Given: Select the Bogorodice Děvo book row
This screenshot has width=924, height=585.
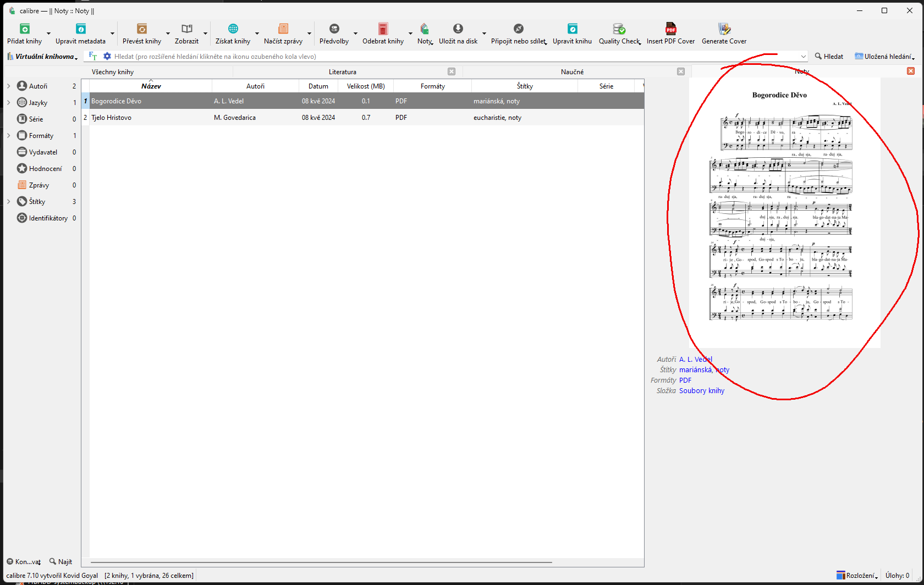Looking at the screenshot, I should point(363,101).
